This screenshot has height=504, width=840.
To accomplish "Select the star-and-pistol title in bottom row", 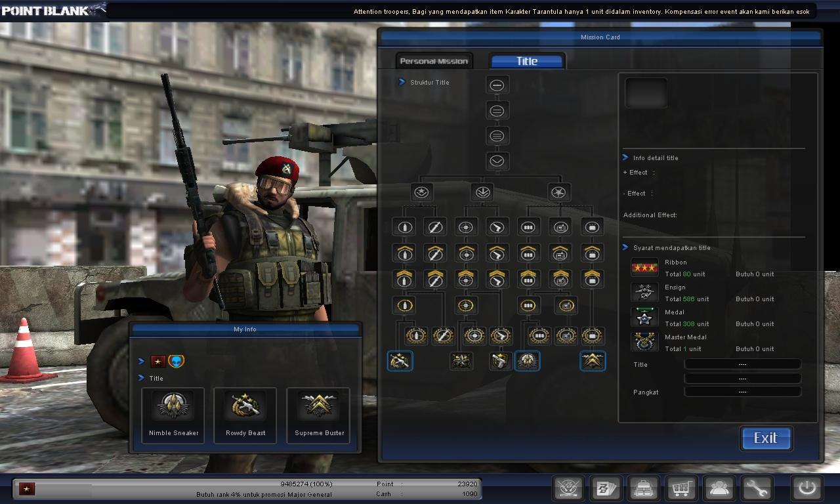I will [501, 361].
